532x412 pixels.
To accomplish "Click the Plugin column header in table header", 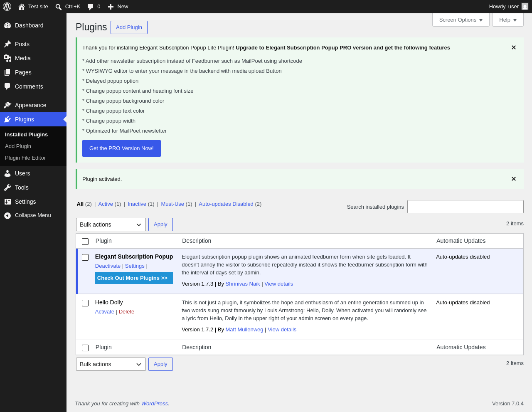I will [x=103, y=241].
